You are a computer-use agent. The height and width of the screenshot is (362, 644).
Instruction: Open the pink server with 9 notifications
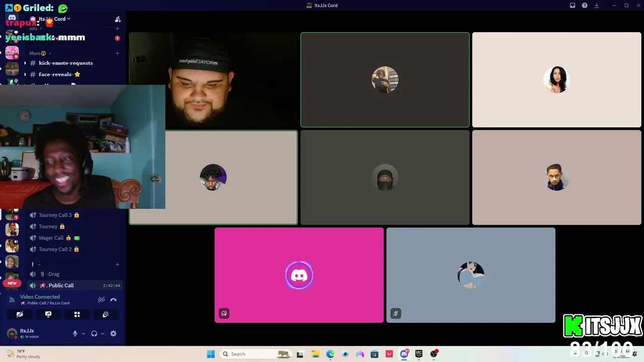pos(12,52)
